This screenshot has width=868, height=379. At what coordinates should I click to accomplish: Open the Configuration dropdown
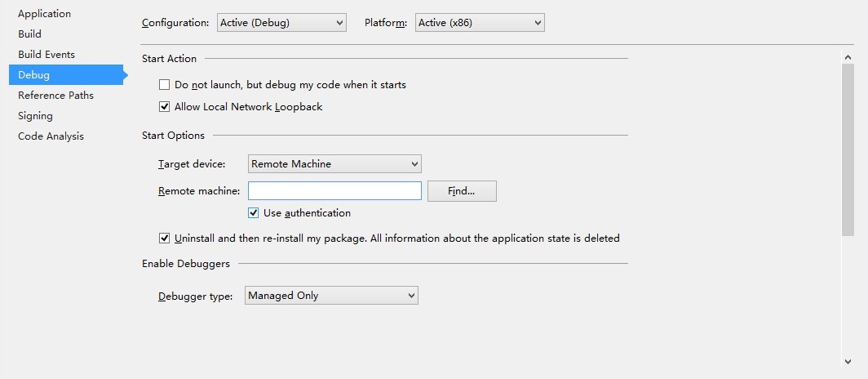281,23
